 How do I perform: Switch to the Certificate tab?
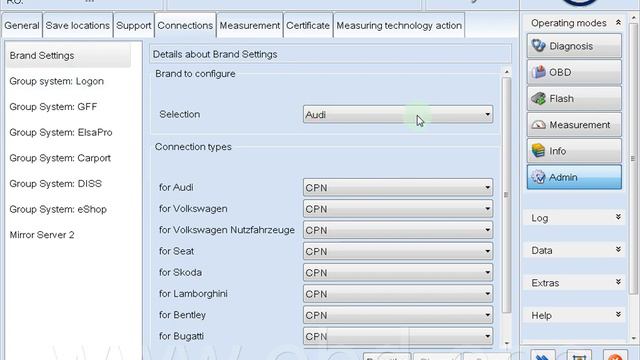pyautogui.click(x=308, y=25)
